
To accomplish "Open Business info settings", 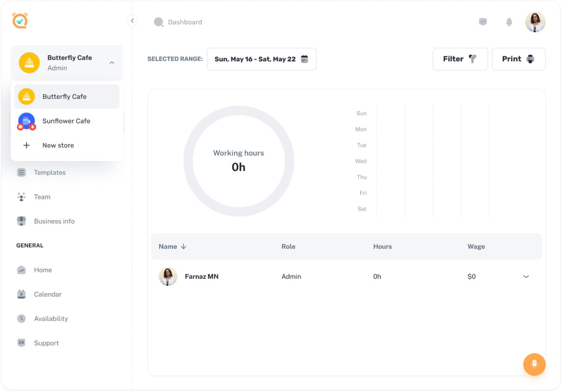I will [x=54, y=221].
